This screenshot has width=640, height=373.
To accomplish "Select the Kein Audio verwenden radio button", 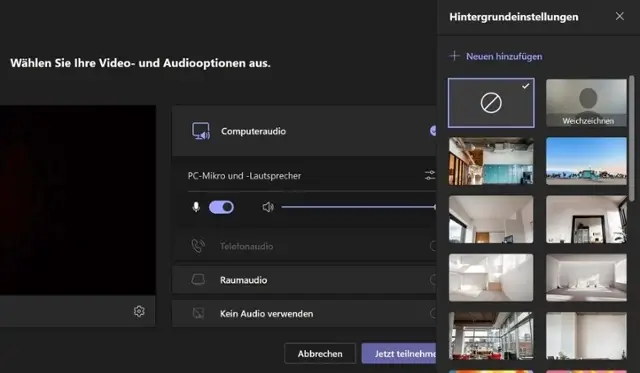I will pyautogui.click(x=433, y=313).
